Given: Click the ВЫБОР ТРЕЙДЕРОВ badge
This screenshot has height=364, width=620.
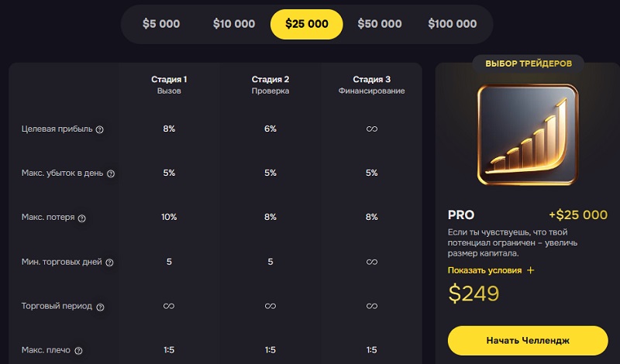Looking at the screenshot, I should [x=529, y=64].
